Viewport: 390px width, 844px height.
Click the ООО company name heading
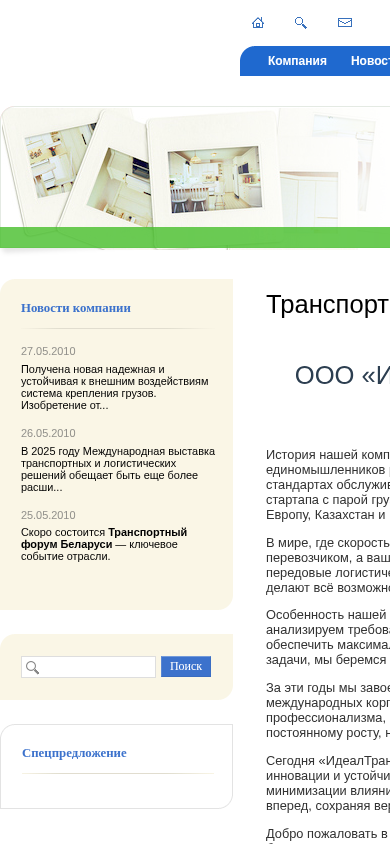pos(342,375)
